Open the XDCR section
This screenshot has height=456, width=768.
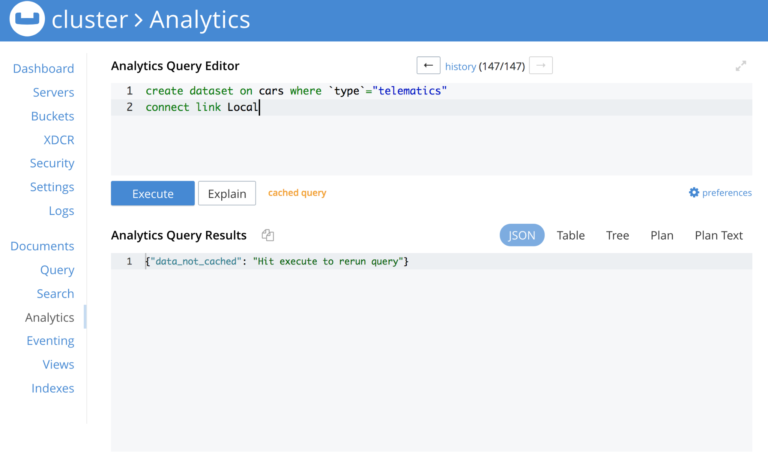click(x=59, y=140)
